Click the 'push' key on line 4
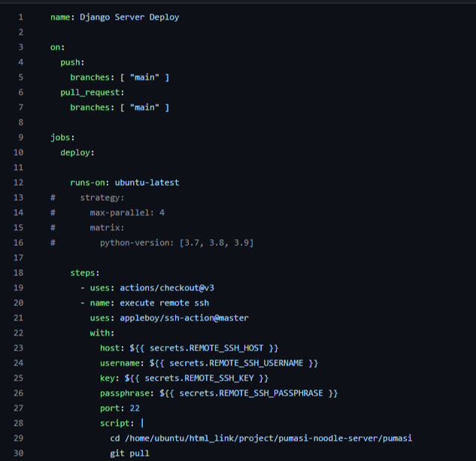 click(x=70, y=62)
